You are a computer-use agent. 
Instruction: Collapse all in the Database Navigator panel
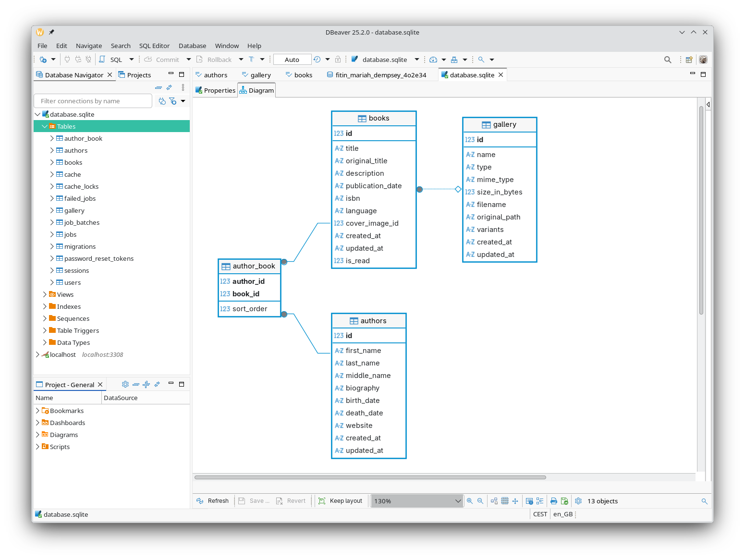[x=159, y=87]
